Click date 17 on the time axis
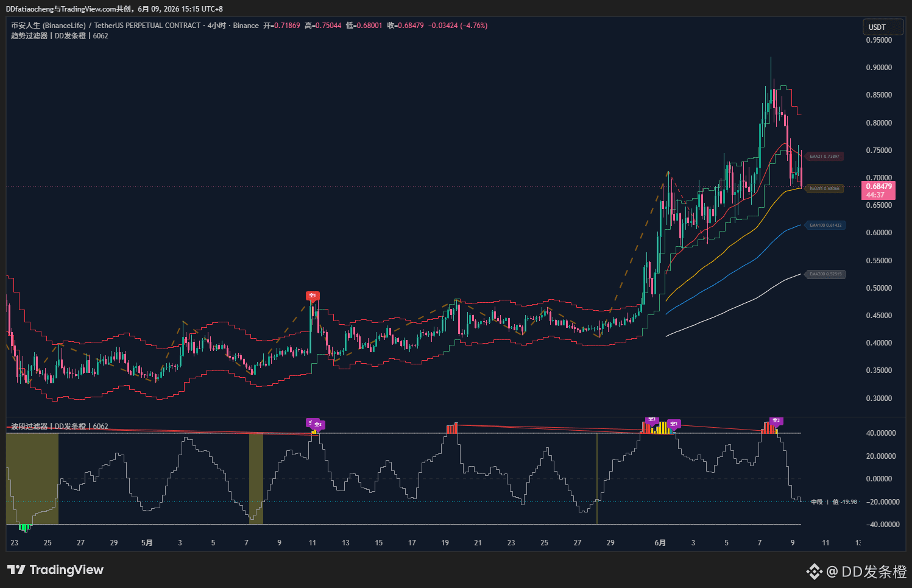Image resolution: width=912 pixels, height=588 pixels. coord(412,543)
